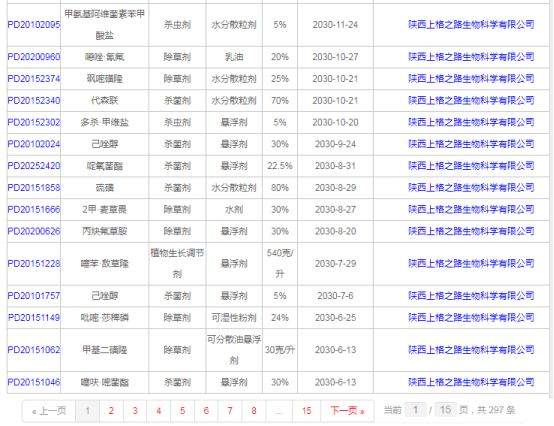554x426 pixels.
Task: Open company link in PD20151149 row
Action: [471, 318]
